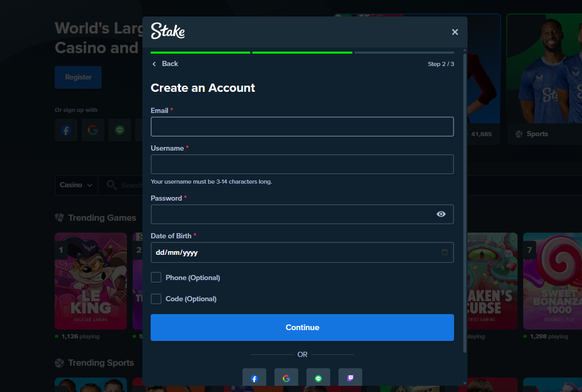Click the second green progress bar segment

click(x=302, y=53)
